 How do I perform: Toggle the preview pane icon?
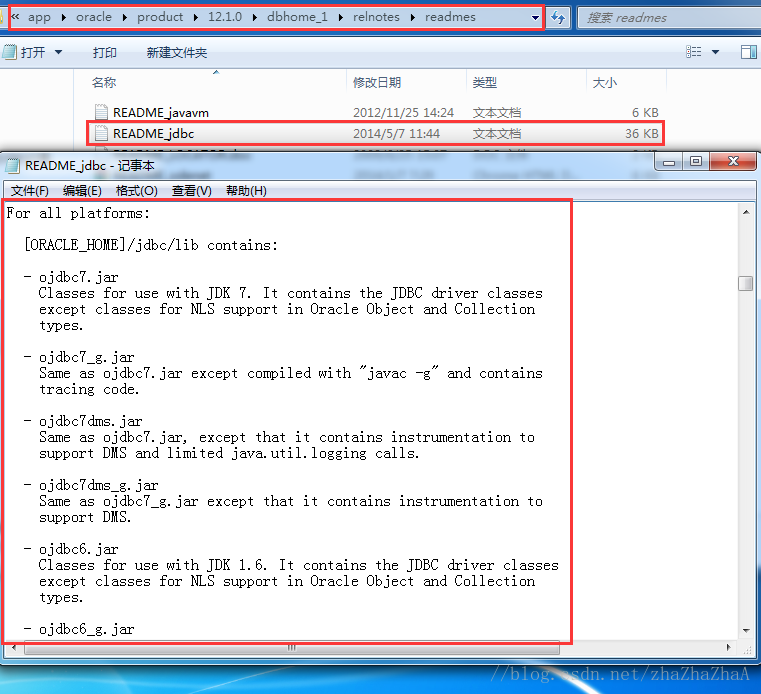click(748, 52)
